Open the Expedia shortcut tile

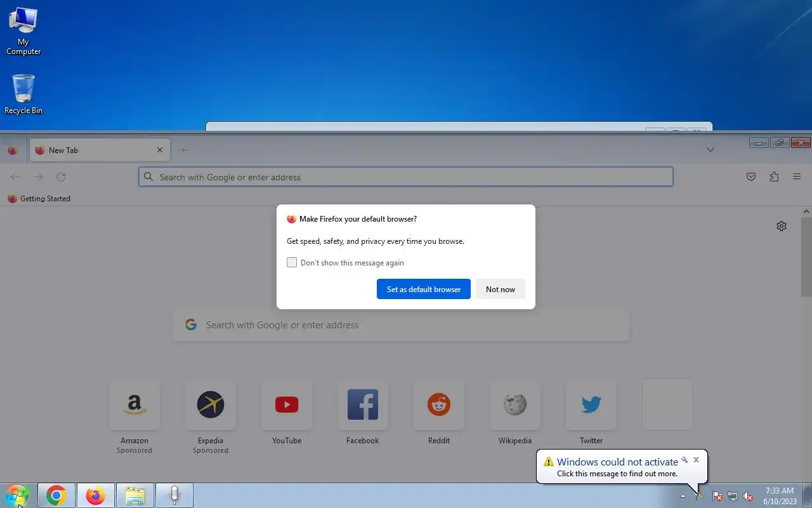coord(211,405)
